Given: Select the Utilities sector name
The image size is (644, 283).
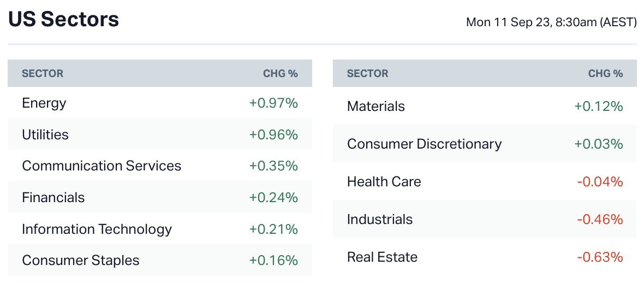Looking at the screenshot, I should pyautogui.click(x=45, y=134).
